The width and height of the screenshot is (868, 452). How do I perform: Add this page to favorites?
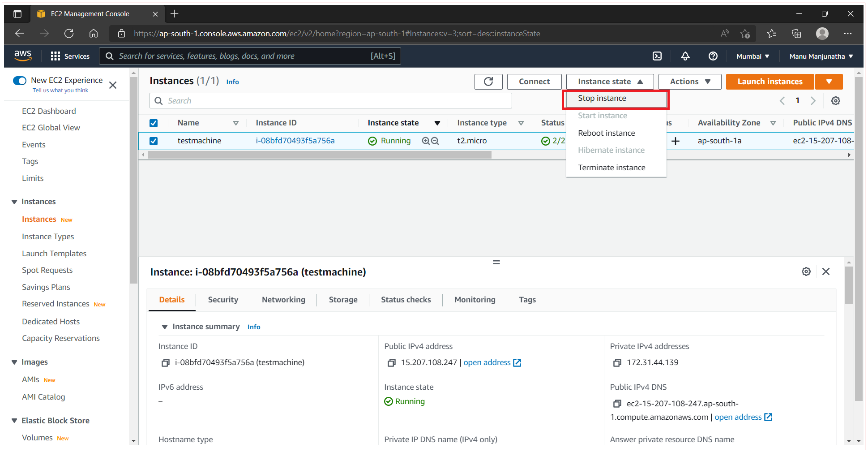click(745, 34)
